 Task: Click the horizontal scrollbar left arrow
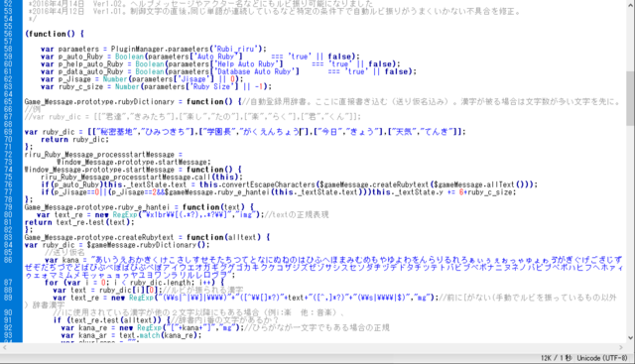(x=5, y=347)
